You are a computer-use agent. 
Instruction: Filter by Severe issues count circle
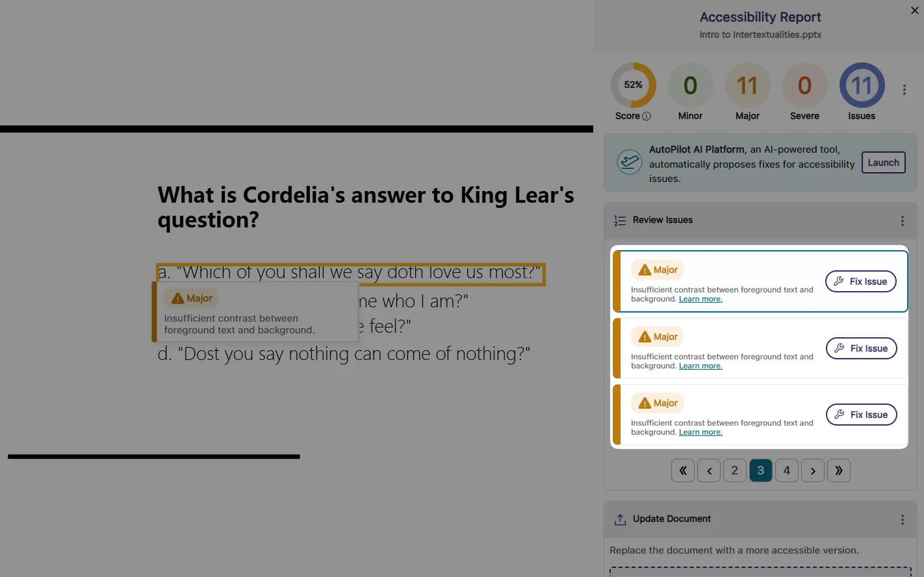(x=804, y=85)
